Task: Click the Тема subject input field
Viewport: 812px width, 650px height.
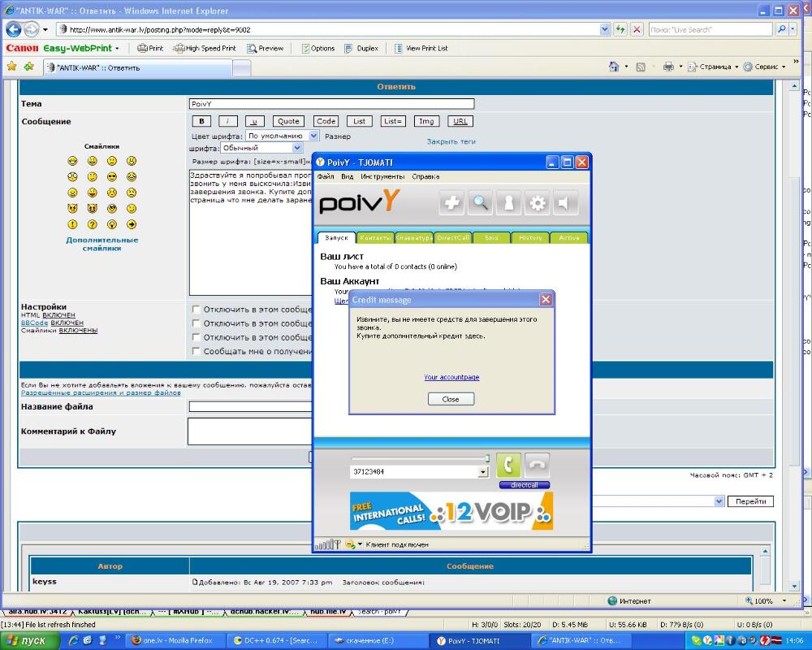Action: pyautogui.click(x=331, y=104)
